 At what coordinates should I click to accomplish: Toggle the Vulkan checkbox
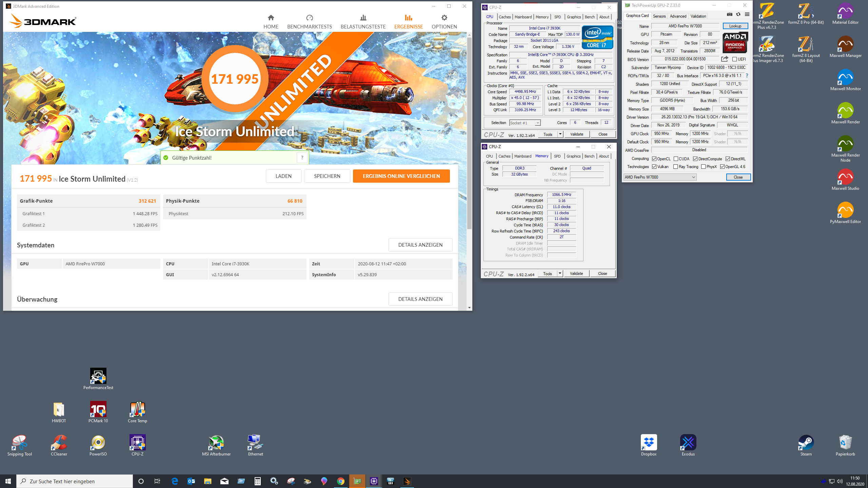click(654, 167)
